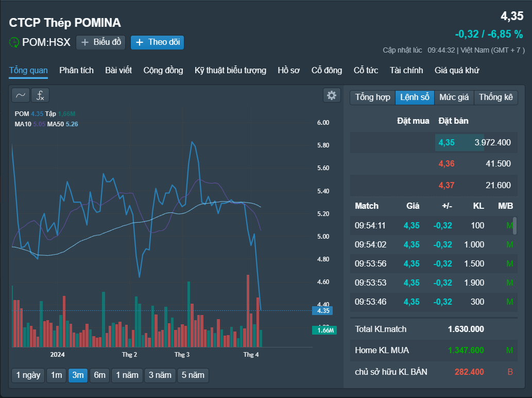
Task: Click the 4,35 price label on chart axis
Action: pyautogui.click(x=323, y=311)
